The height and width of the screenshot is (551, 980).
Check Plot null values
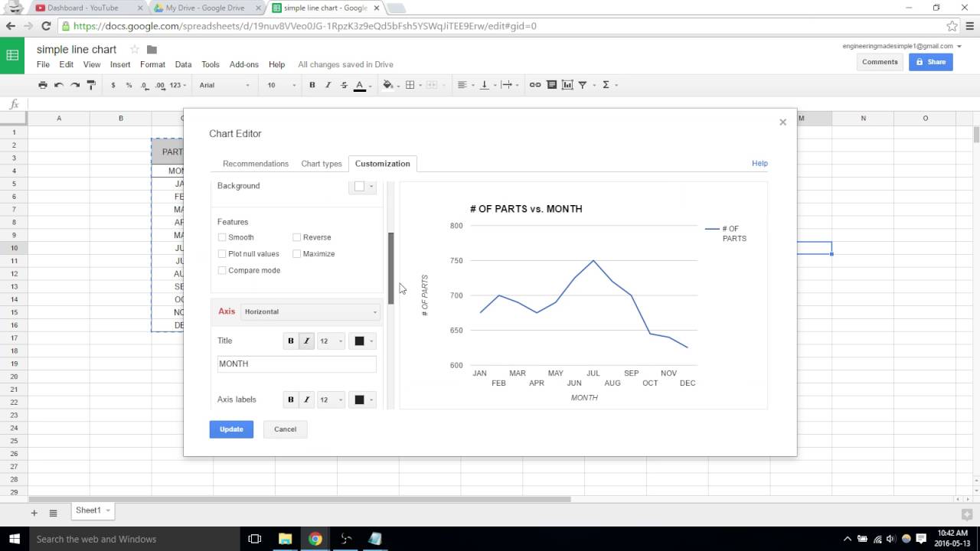(x=222, y=253)
